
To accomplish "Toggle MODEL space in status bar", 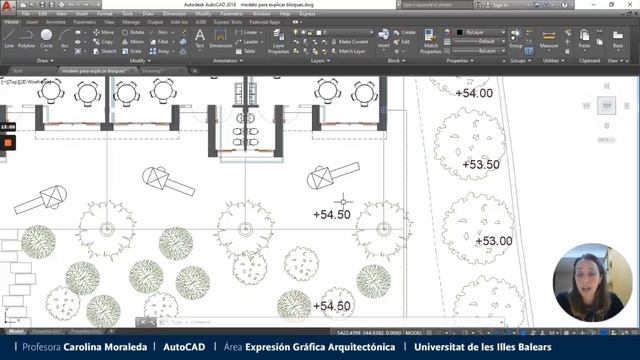I will (x=413, y=333).
